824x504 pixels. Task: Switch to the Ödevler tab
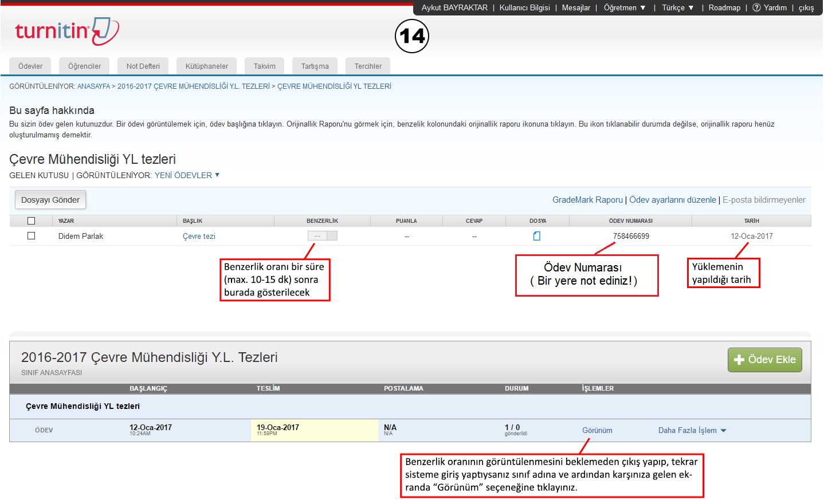click(30, 66)
